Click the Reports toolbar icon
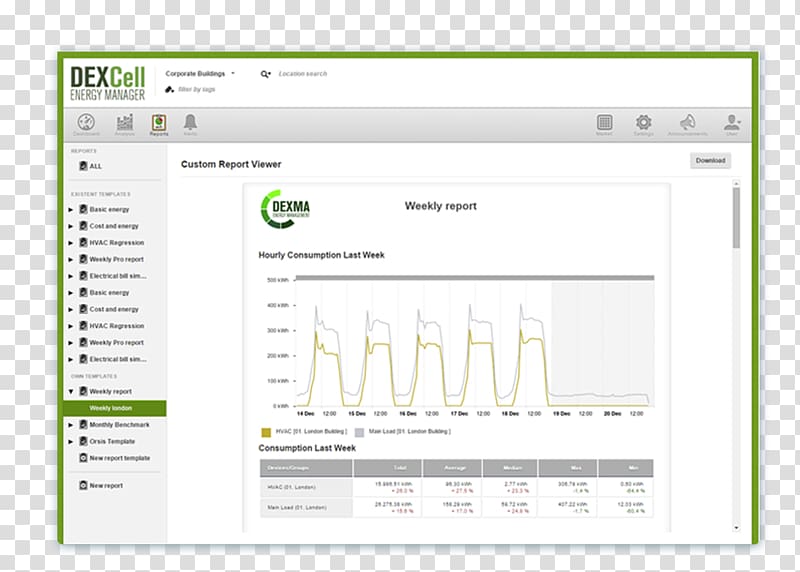Image resolution: width=800 pixels, height=572 pixels. pos(159,123)
